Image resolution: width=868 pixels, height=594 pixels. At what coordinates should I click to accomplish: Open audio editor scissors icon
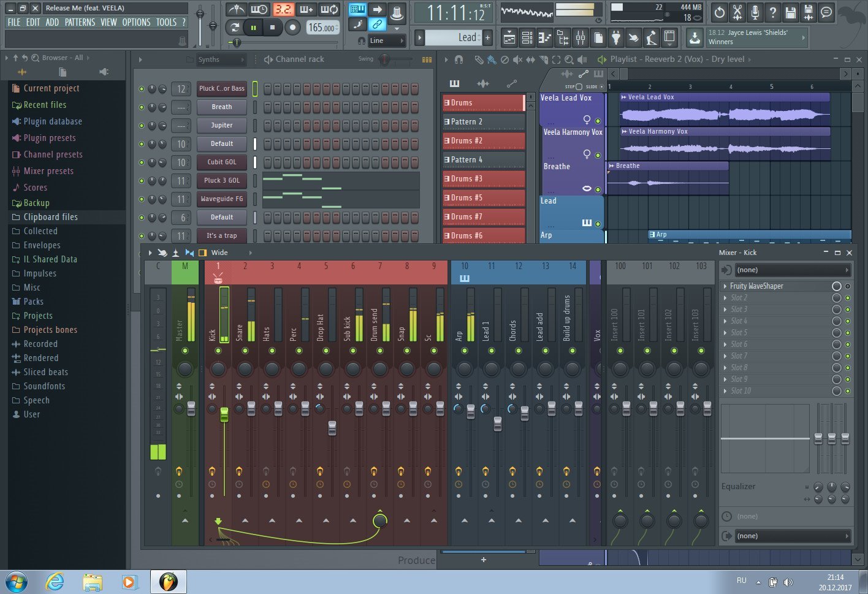pos(737,12)
